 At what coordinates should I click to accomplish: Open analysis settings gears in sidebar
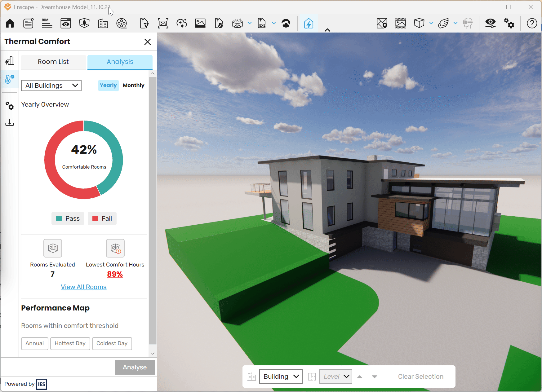point(10,106)
